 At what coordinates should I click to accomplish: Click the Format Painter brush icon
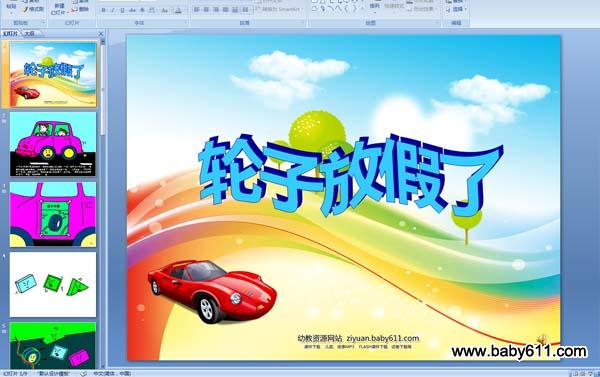tap(25, 9)
